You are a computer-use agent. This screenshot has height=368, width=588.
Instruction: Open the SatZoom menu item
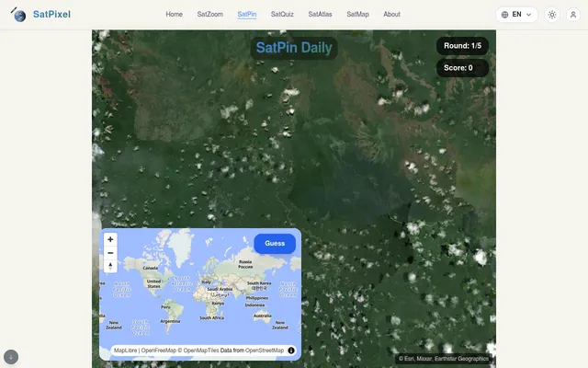[x=210, y=15]
